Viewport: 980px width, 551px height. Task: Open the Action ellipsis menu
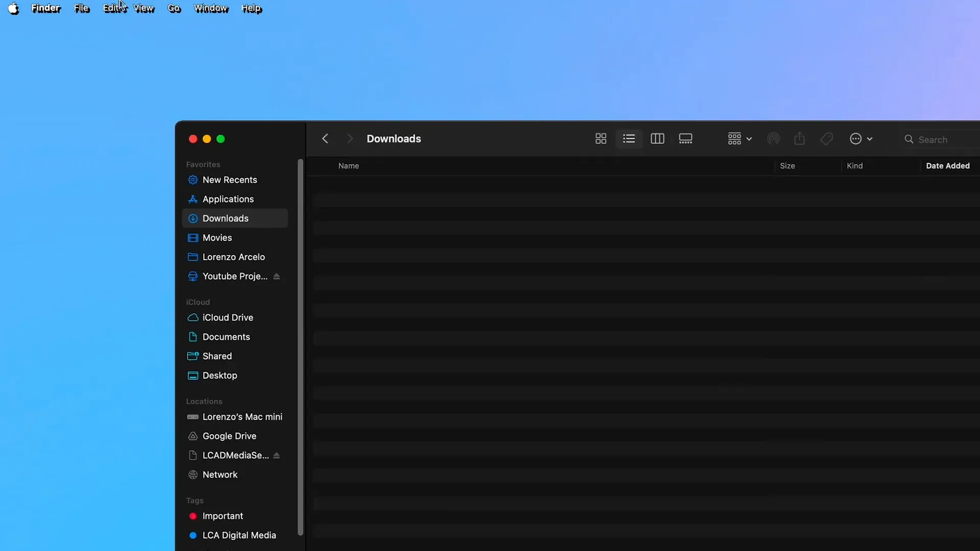click(x=861, y=139)
